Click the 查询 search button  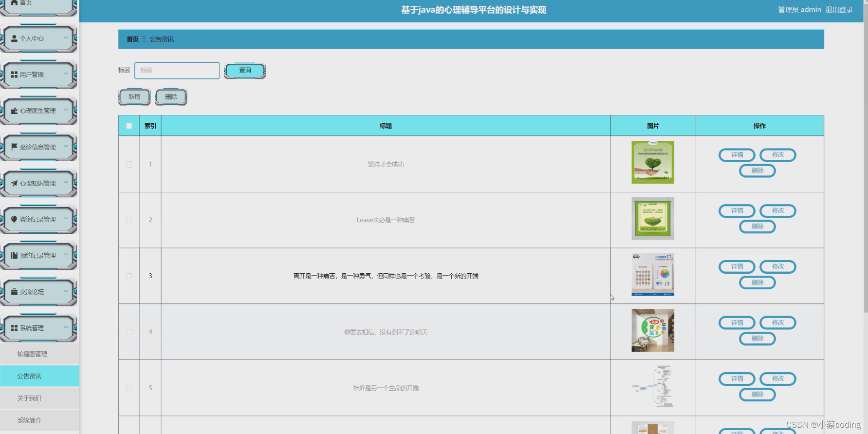[245, 71]
